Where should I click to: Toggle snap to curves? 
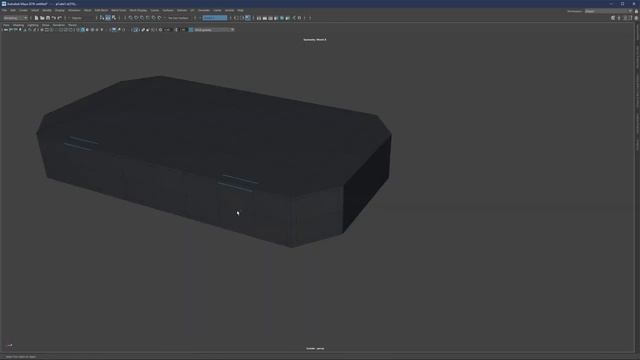136,18
